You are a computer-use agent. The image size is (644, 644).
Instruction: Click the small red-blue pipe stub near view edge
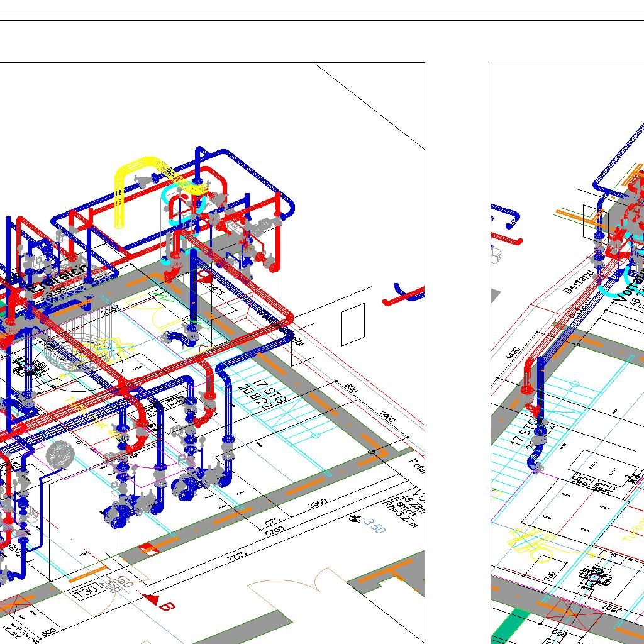coord(402,294)
